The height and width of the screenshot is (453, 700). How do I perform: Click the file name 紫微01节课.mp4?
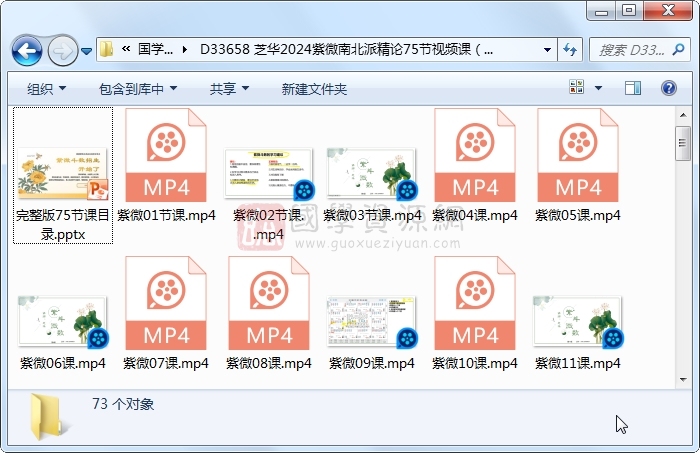tap(166, 216)
